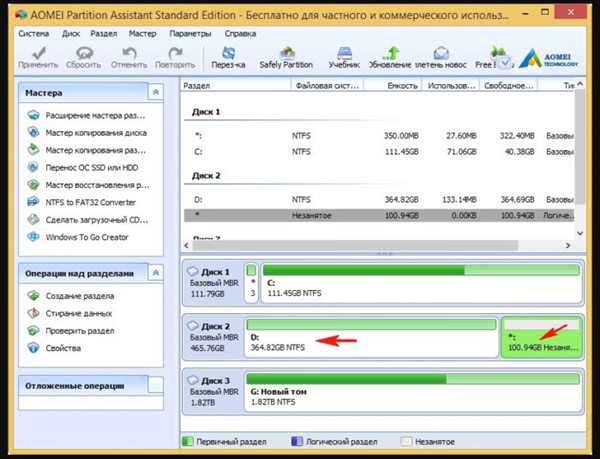Open the Раздел menu
Screen dimensions: 600x459
pos(104,34)
